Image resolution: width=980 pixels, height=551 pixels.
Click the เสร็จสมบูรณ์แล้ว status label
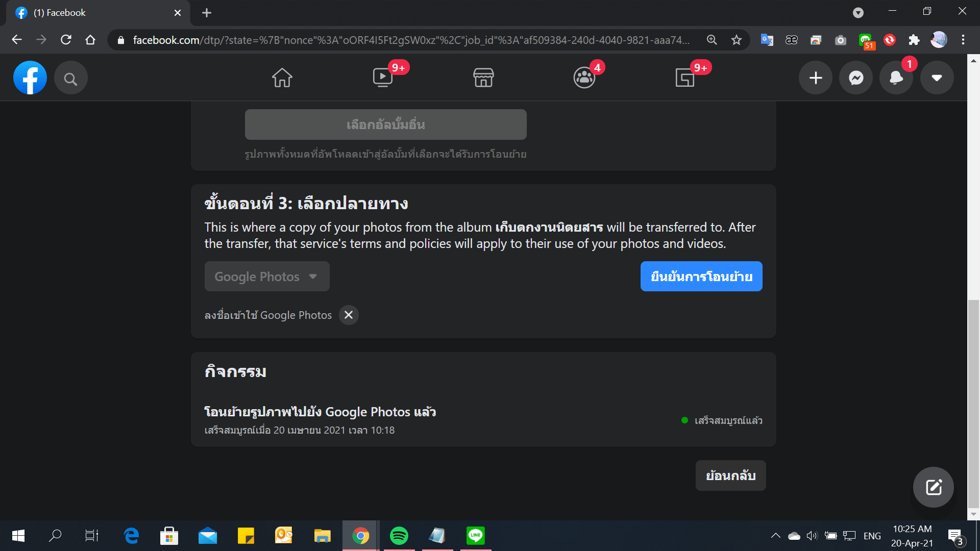coord(728,420)
